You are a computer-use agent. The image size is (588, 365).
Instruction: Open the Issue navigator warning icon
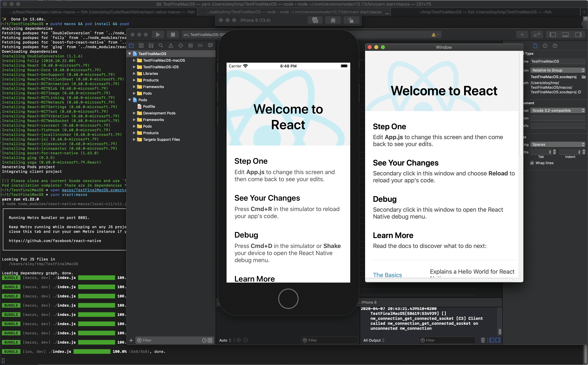(171, 45)
